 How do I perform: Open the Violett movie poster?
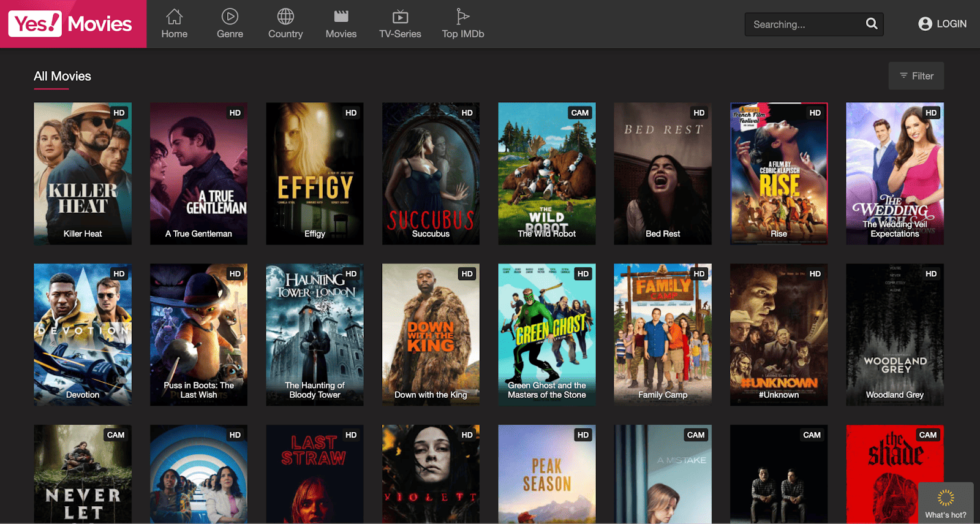click(x=431, y=474)
